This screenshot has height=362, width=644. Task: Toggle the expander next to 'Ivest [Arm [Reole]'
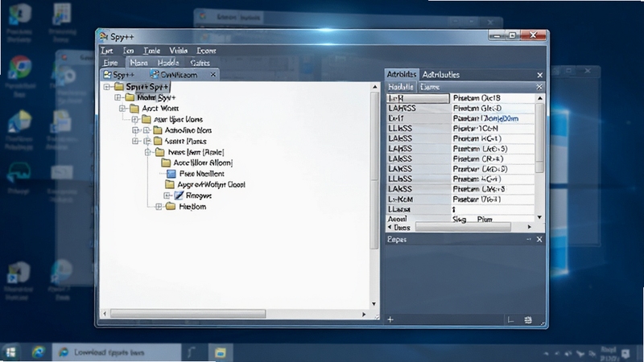(147, 152)
